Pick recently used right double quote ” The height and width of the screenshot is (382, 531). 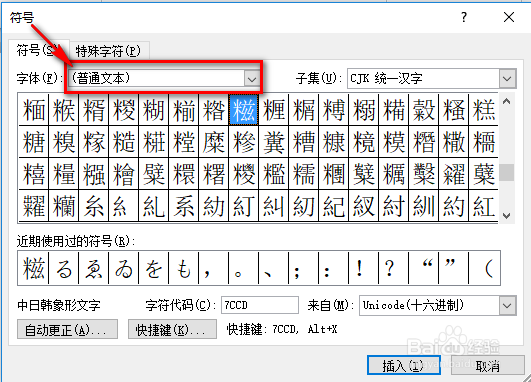454,268
